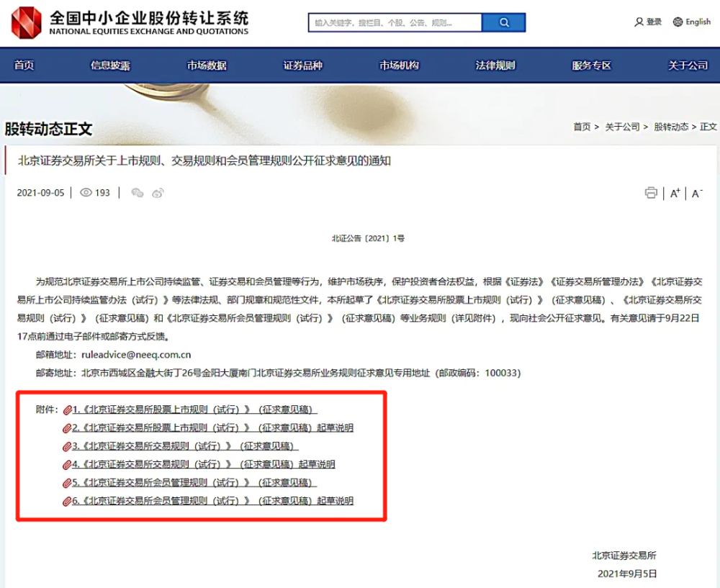Click the article title 北京证券交易所关于上市规则
This screenshot has width=720, height=588.
[204, 160]
